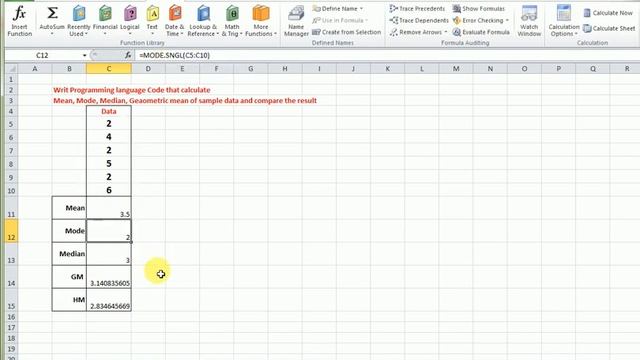Select the cell containing 6

coord(109,190)
